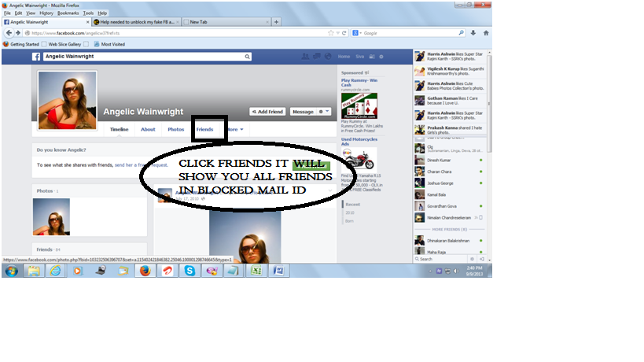644x362 pixels.
Task: Go back with browser Back arrow
Action: click(x=9, y=33)
